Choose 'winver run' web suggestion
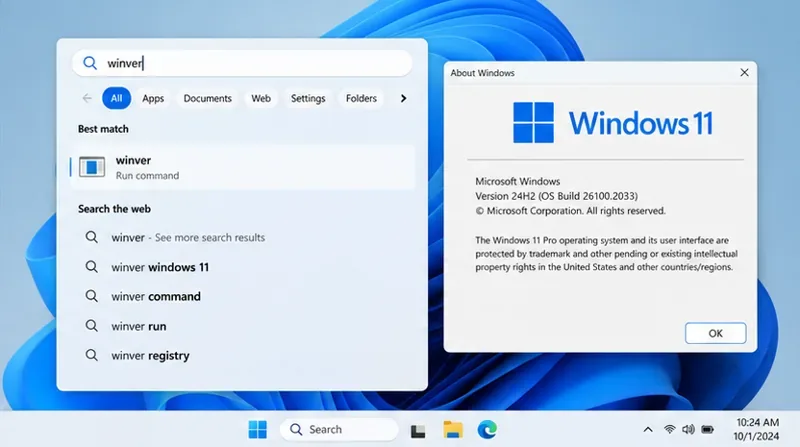800x447 pixels. pyautogui.click(x=139, y=326)
